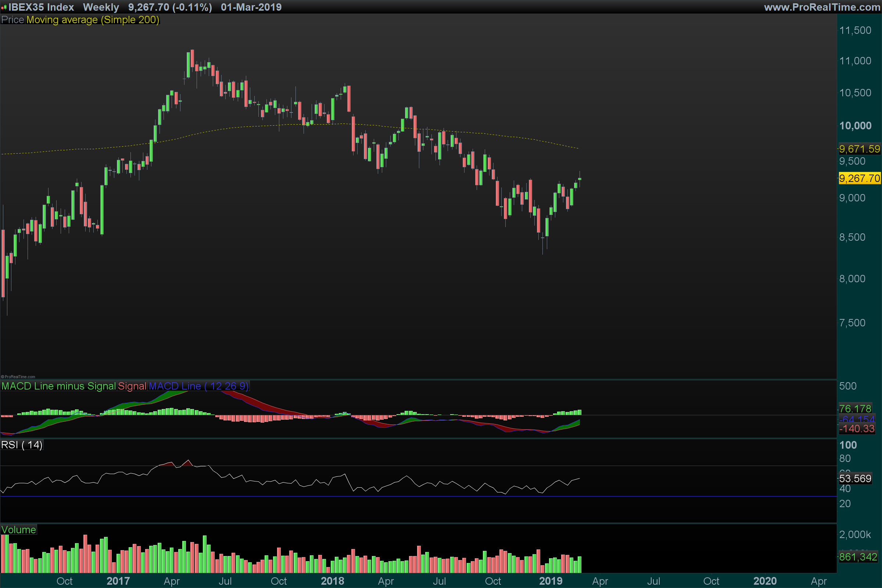
Task: Open the RSI (14) indicator label
Action: 22,445
